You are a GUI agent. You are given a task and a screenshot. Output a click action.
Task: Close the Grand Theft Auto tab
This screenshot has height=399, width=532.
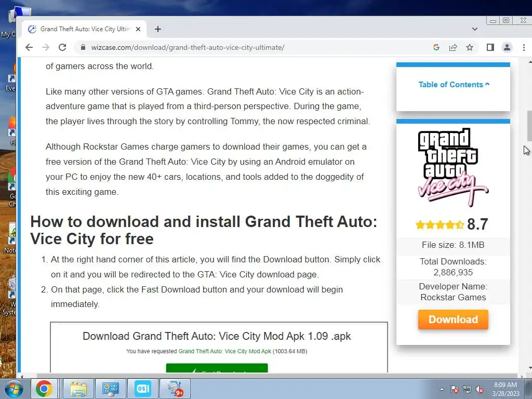point(138,29)
